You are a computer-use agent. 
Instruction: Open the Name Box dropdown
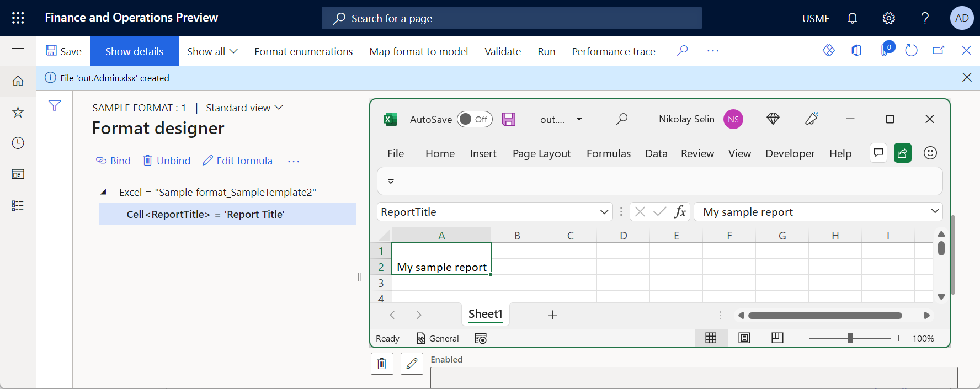tap(604, 212)
